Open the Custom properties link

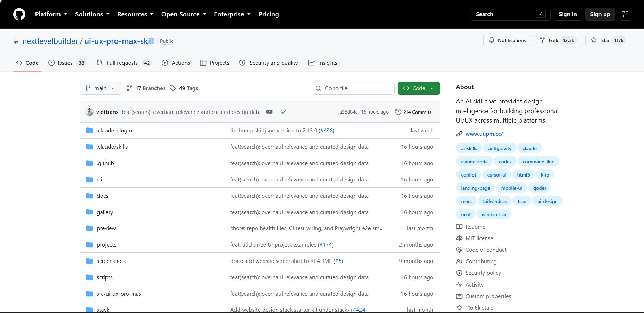pos(488,296)
